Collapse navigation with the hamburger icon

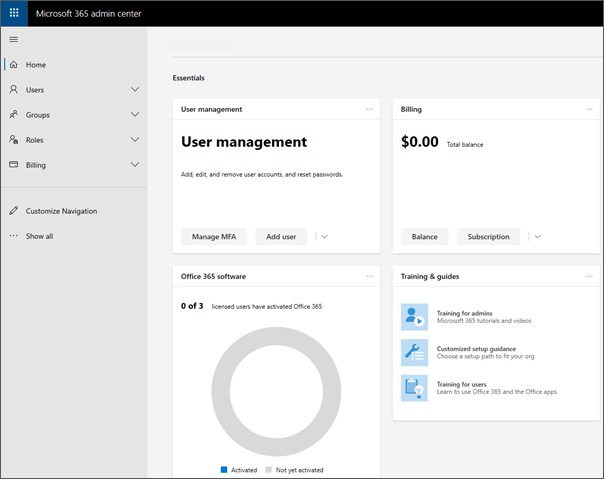coord(14,39)
